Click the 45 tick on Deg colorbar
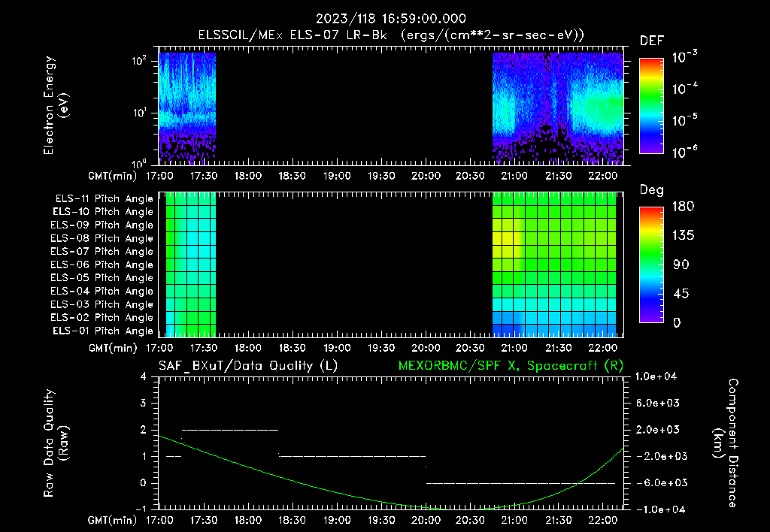Screen dimensions: 770x532 pyautogui.click(x=681, y=294)
